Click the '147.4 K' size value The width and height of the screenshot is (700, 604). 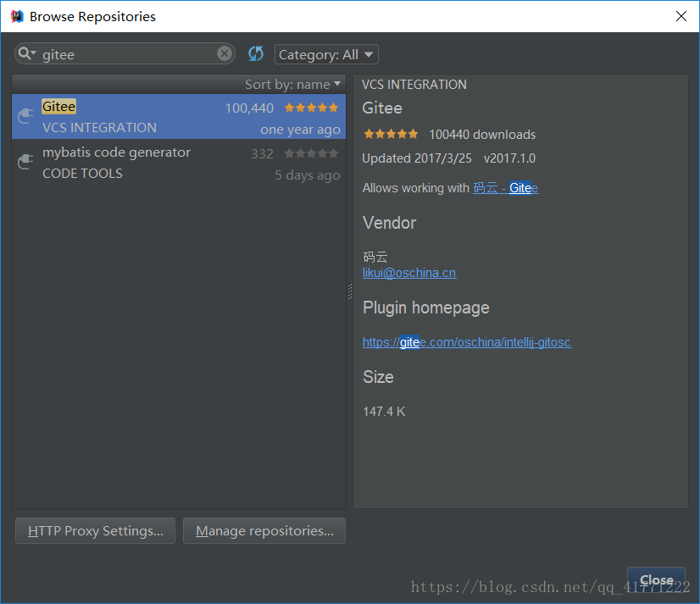pyautogui.click(x=384, y=412)
